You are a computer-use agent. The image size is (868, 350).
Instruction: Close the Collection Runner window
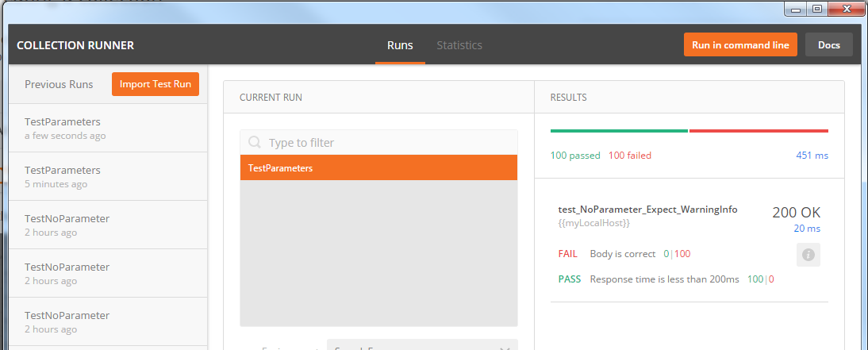(x=847, y=9)
